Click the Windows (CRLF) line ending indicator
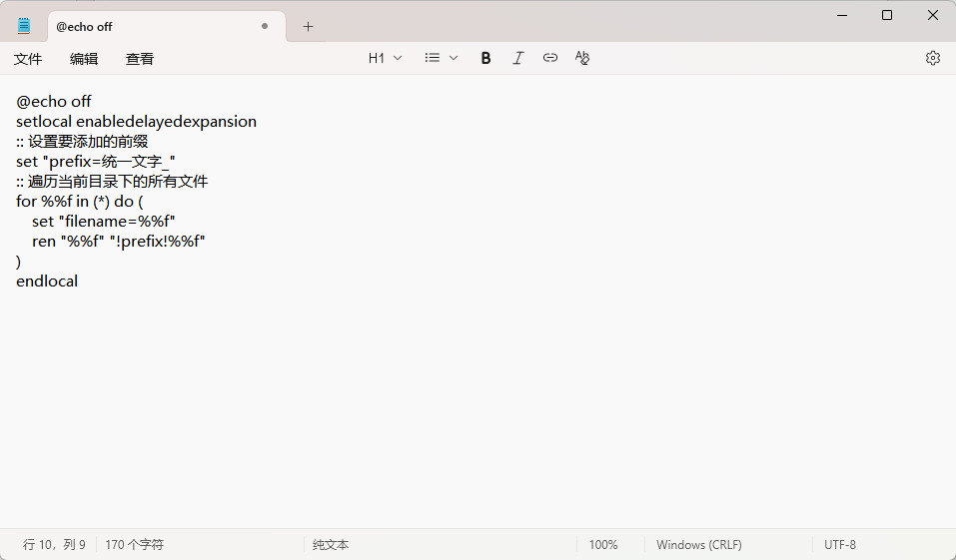This screenshot has width=956, height=560. pos(699,544)
